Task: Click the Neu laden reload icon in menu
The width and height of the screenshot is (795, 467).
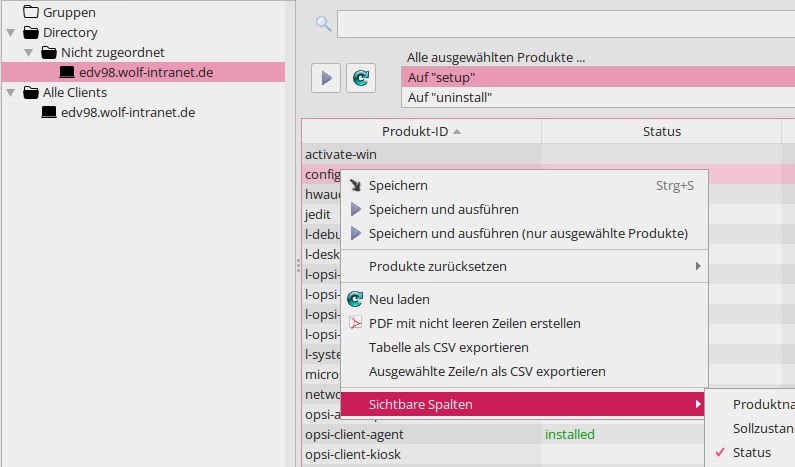Action: pos(355,299)
